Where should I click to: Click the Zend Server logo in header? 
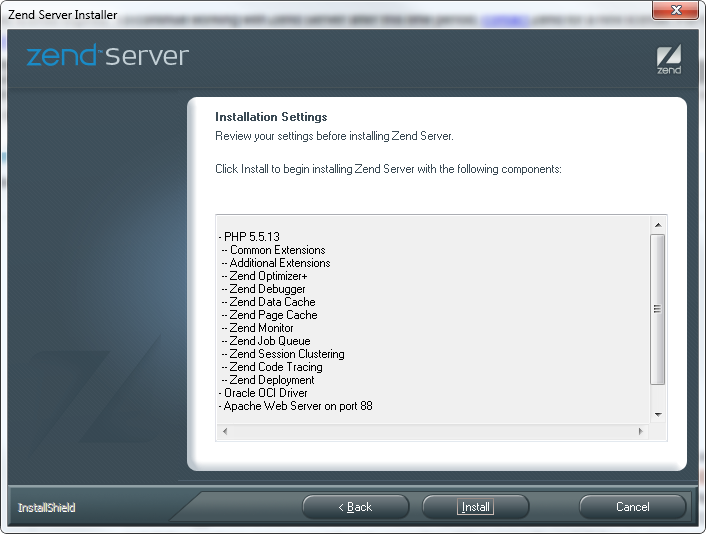[x=107, y=56]
